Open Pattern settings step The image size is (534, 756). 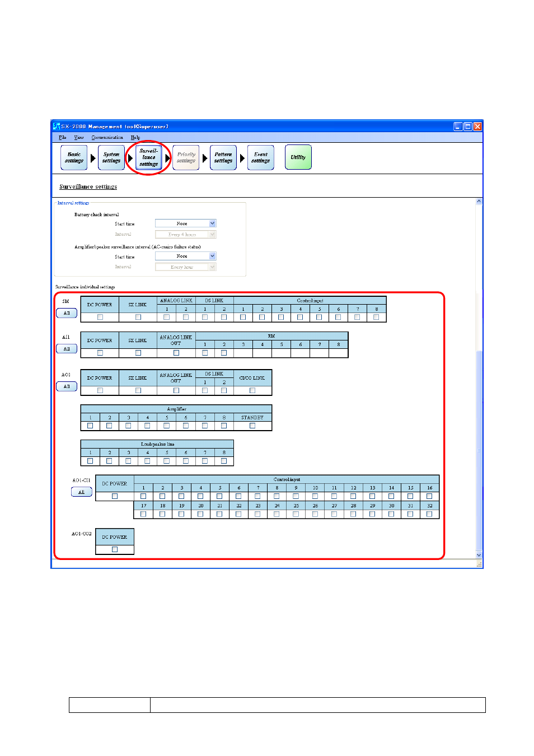point(223,157)
